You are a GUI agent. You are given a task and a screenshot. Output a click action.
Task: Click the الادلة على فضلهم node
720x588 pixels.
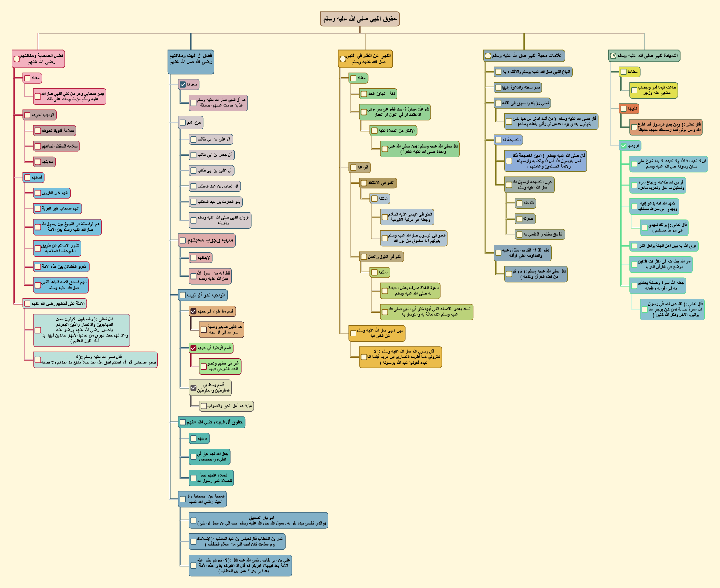click(58, 303)
